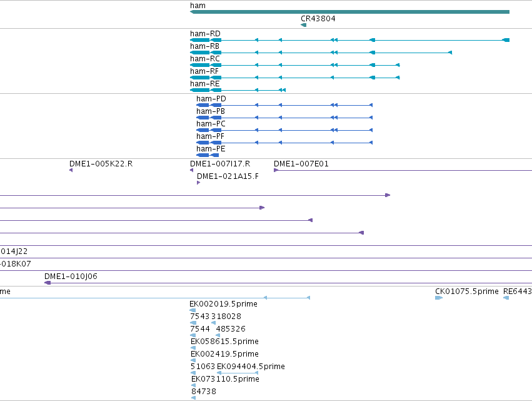Click the ham-PE coding segment glyph
Screen dimensions: 532x401
[208, 155]
